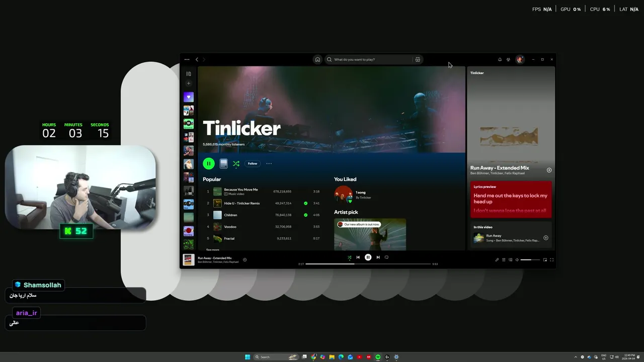Open the notifications bell in Spotify

pyautogui.click(x=500, y=59)
